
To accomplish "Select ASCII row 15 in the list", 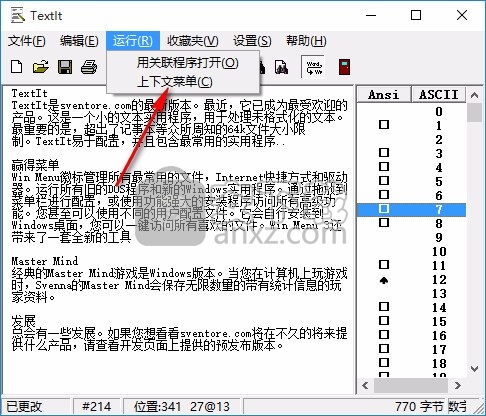I will coord(411,321).
